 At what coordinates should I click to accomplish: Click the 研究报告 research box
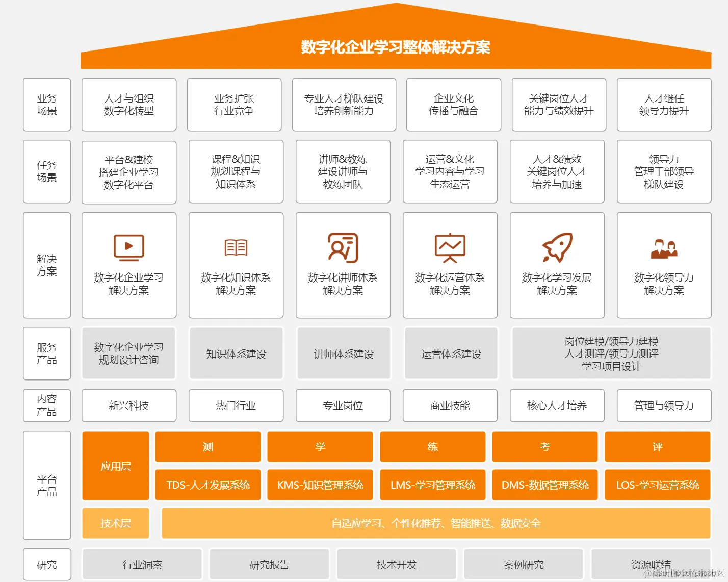coord(269,565)
